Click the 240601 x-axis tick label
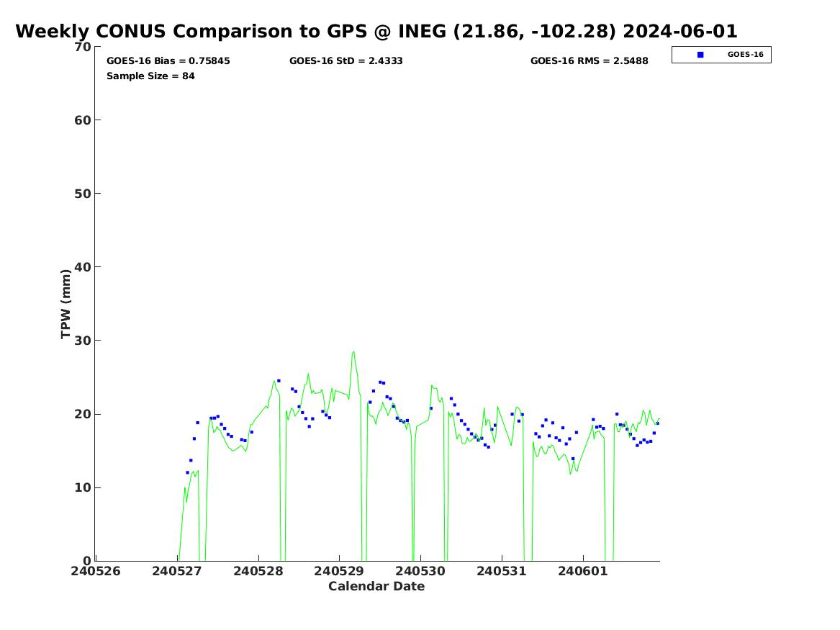Screen dimensions: 840x630 (583, 571)
